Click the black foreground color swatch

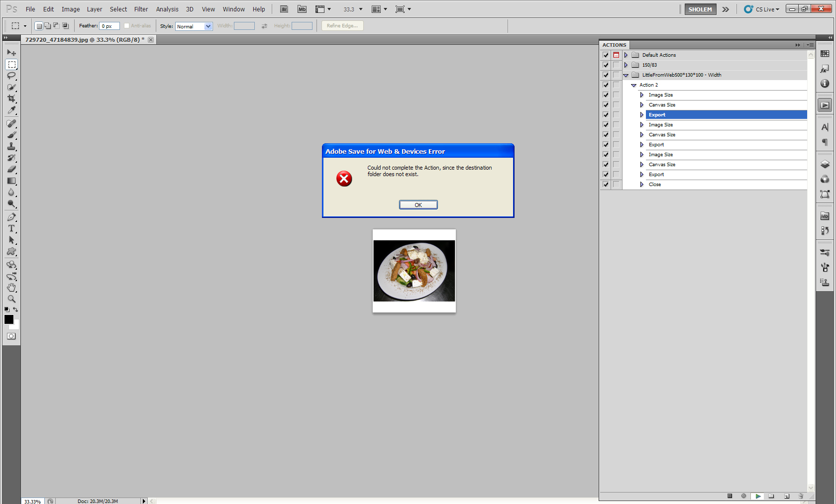(x=8, y=319)
